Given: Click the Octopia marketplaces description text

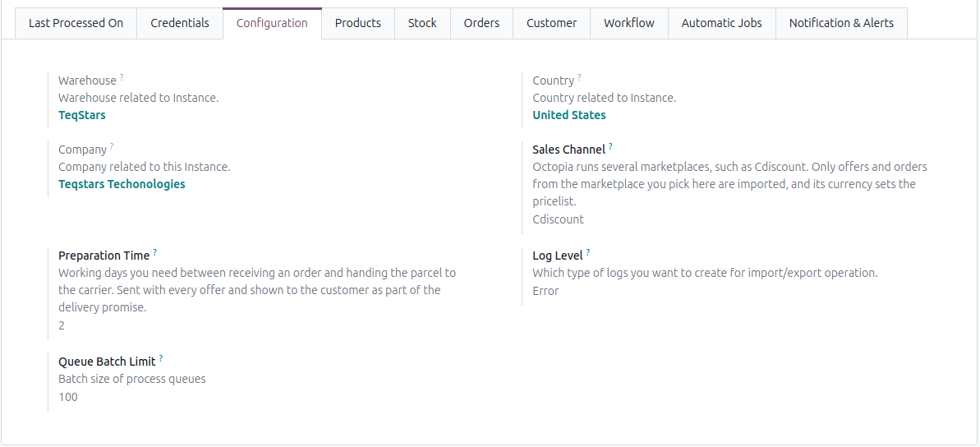Looking at the screenshot, I should click(x=730, y=184).
